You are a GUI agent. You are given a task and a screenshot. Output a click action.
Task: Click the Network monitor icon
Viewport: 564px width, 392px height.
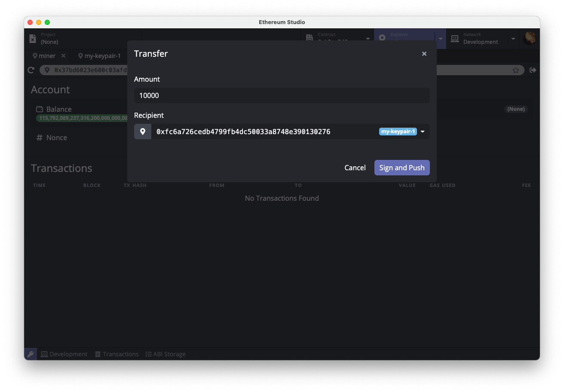tap(455, 39)
